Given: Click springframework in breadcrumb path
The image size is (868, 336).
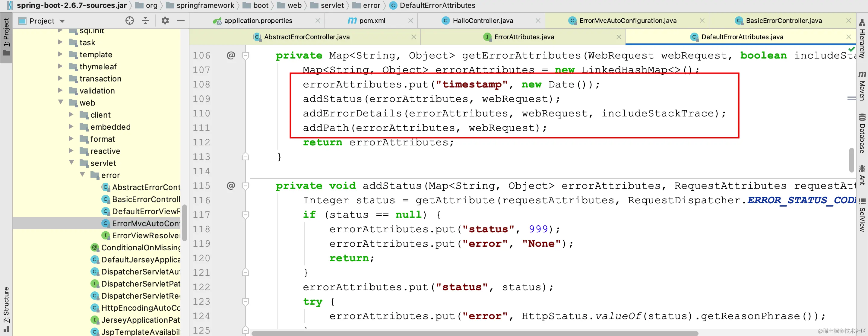Looking at the screenshot, I should (205, 5).
